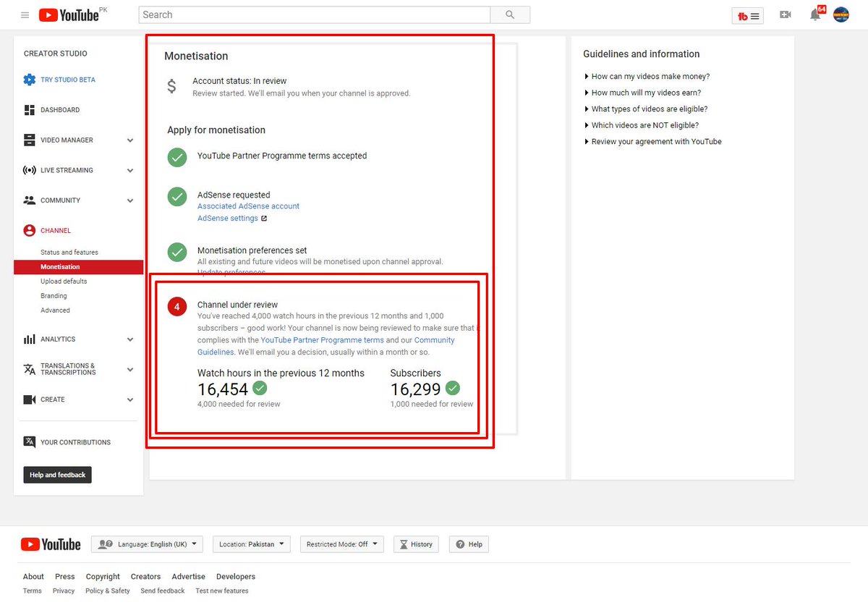Expand How much will my videos earn?
Image resolution: width=868 pixels, height=613 pixels.
click(642, 93)
